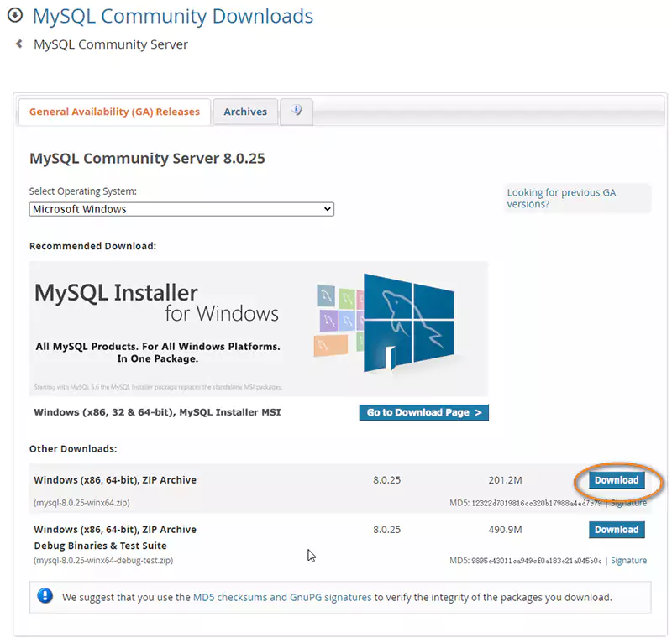
Task: Open the Signature link for the debug-test zip
Action: 628,560
